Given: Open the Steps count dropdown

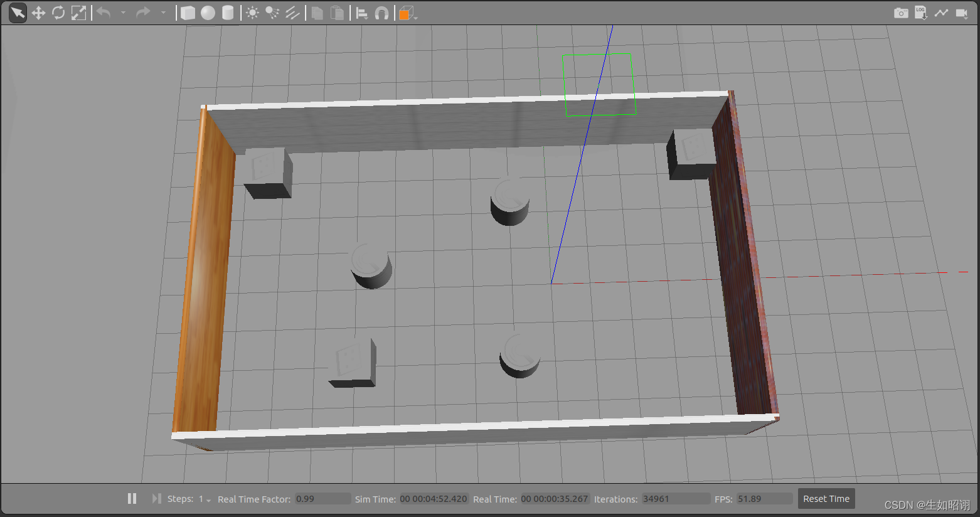Looking at the screenshot, I should coord(205,499).
